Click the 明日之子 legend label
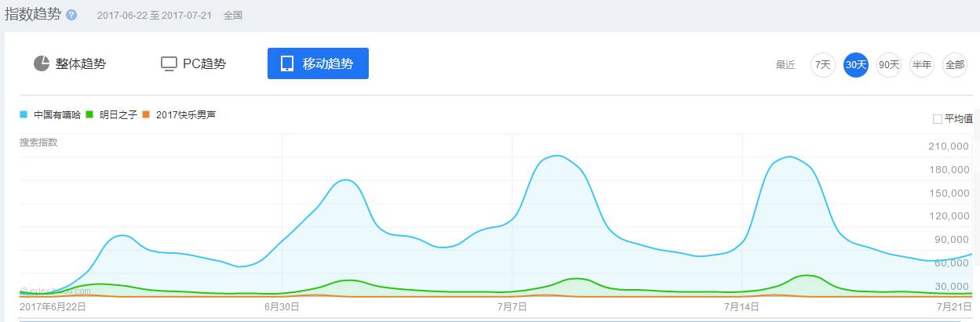The height and width of the screenshot is (322, 980). click(x=118, y=114)
